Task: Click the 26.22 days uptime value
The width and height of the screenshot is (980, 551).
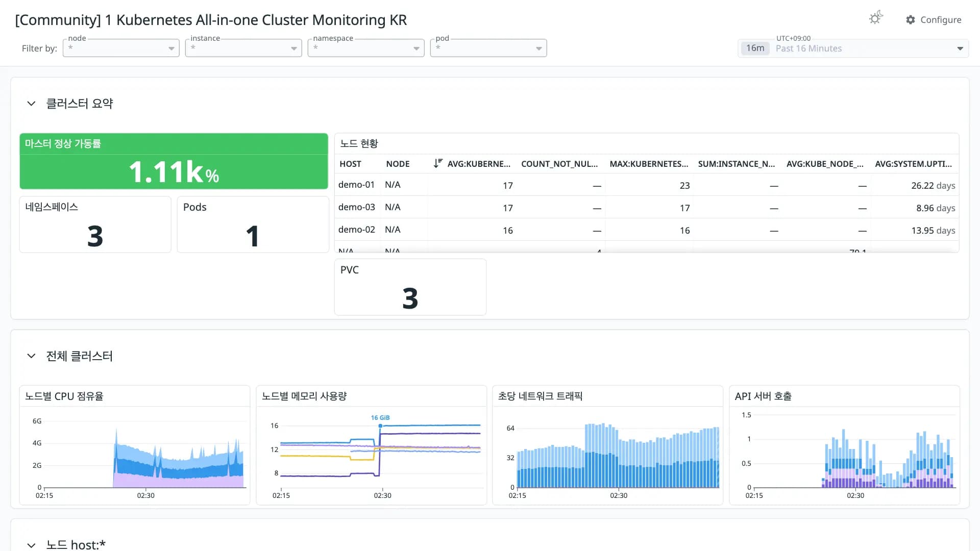Action: [x=933, y=186]
